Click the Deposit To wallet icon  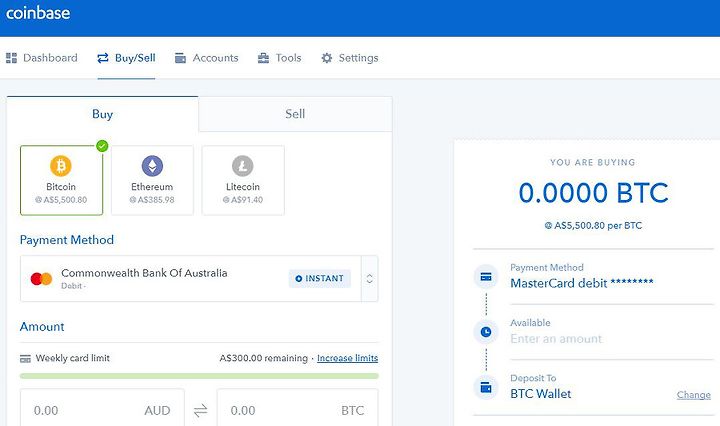click(x=486, y=387)
